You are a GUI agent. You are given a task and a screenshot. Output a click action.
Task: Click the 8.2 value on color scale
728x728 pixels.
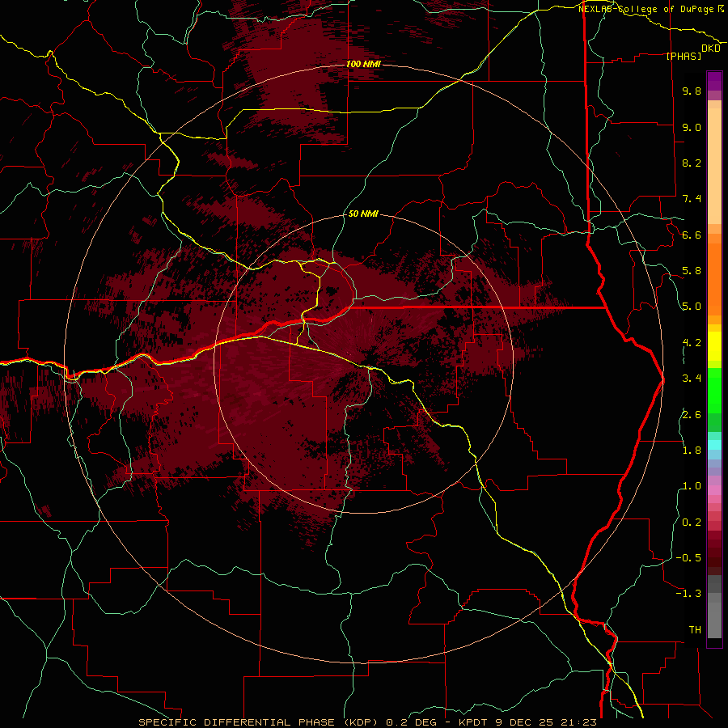click(x=692, y=163)
